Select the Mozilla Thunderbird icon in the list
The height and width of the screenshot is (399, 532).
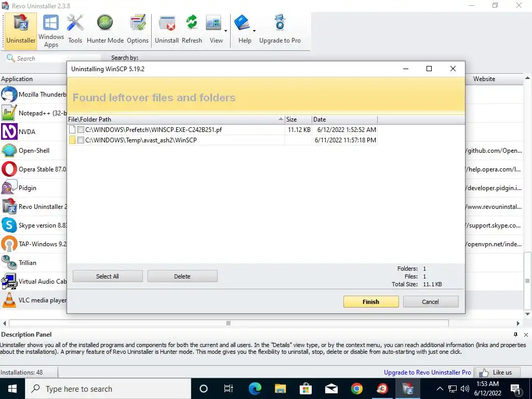tap(9, 95)
